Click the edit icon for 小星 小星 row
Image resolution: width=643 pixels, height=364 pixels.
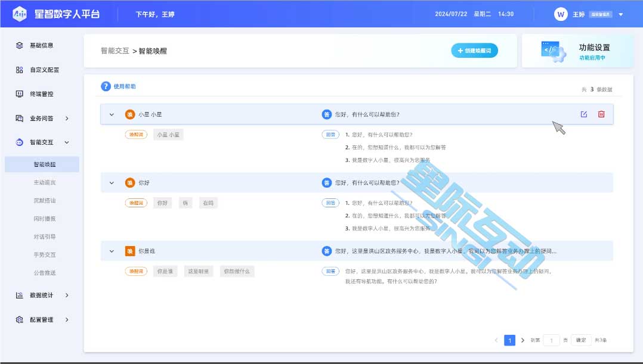tap(584, 114)
